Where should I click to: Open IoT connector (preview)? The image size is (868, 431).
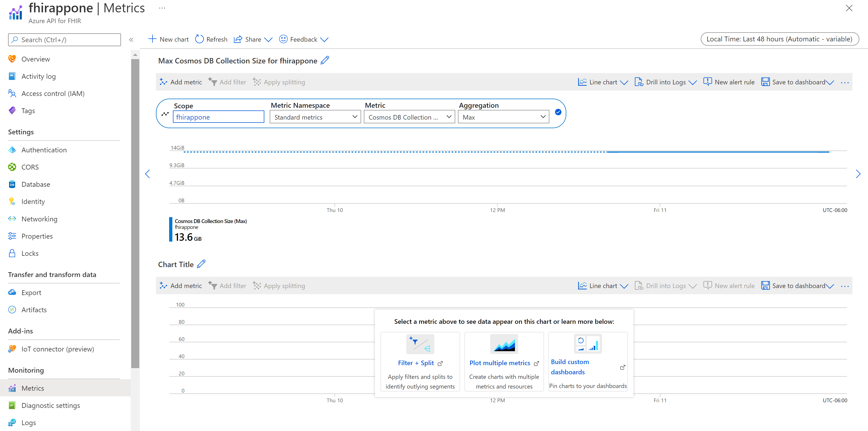(57, 349)
